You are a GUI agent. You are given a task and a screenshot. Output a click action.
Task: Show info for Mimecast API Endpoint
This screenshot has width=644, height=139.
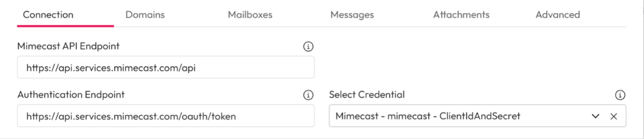308,46
